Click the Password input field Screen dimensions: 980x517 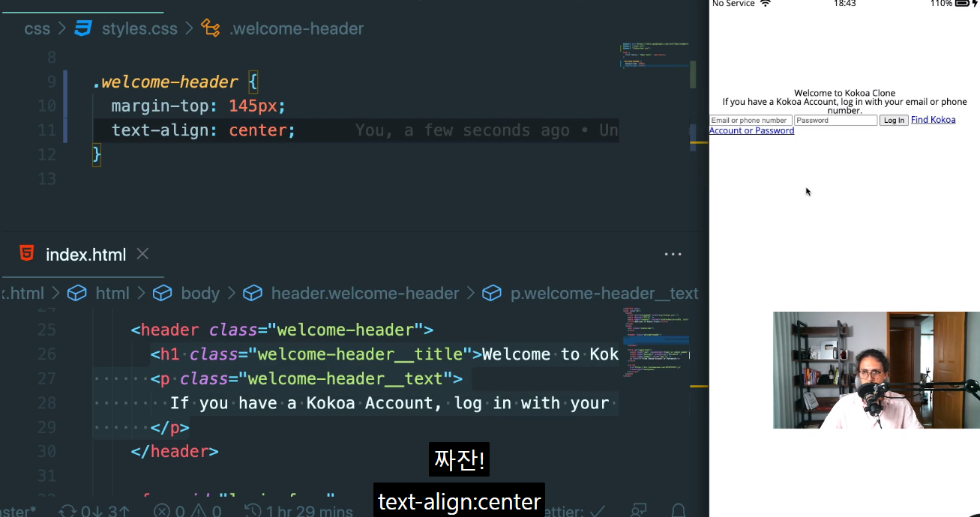[836, 120]
